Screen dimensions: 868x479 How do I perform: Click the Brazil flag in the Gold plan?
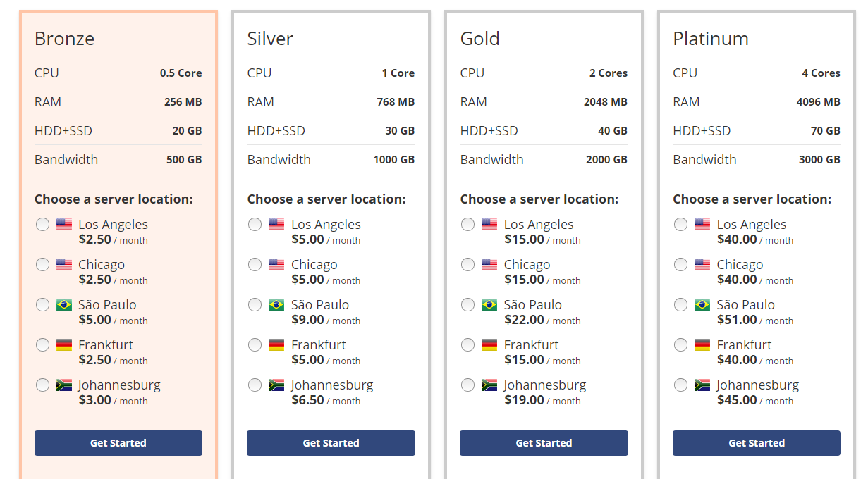pos(489,305)
